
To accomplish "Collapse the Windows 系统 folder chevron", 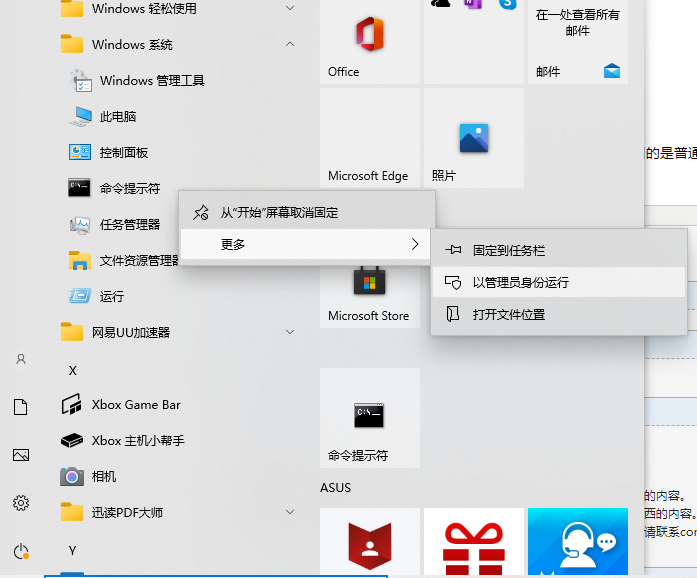I will tap(290, 44).
